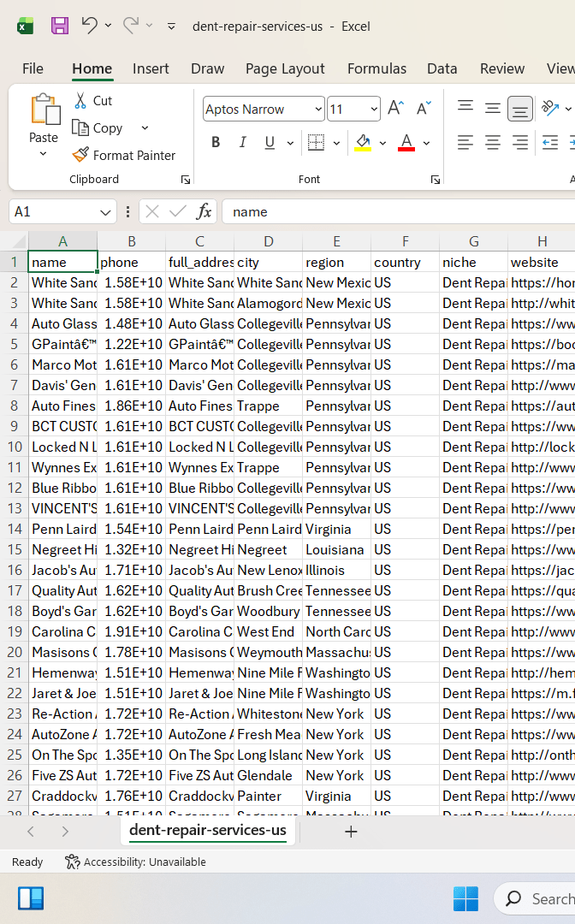Select column D header
Screen dimensions: 575x924
pyautogui.click(x=268, y=241)
